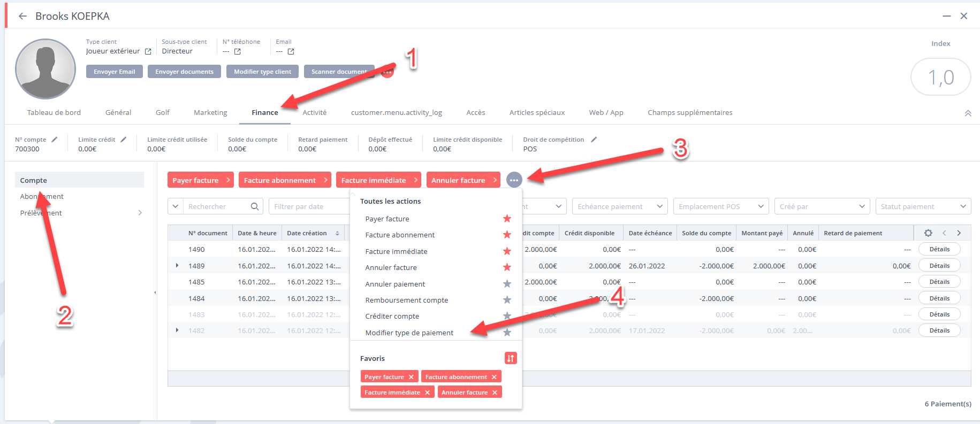Click the customer avatar picture
This screenshot has width=980, height=424.
pyautogui.click(x=45, y=68)
